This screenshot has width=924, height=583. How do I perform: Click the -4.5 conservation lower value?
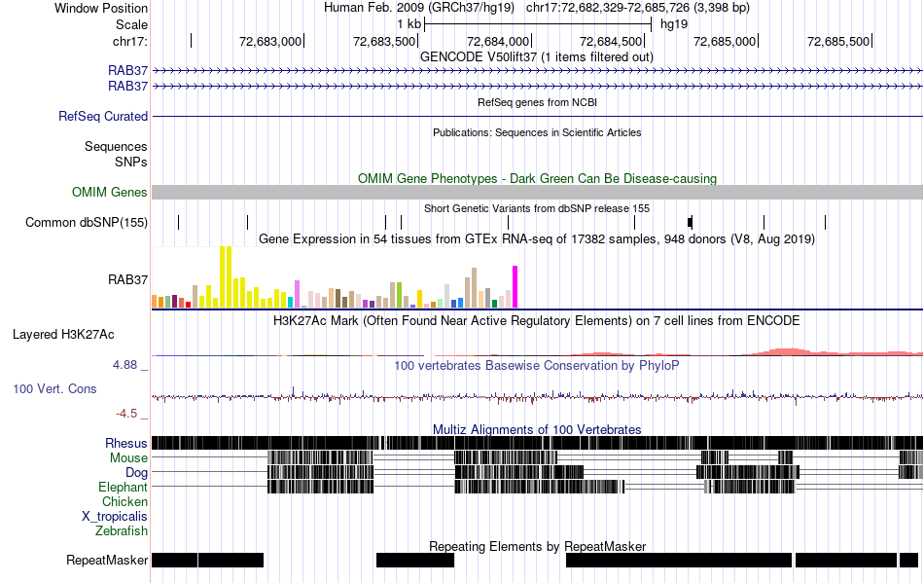pos(126,414)
